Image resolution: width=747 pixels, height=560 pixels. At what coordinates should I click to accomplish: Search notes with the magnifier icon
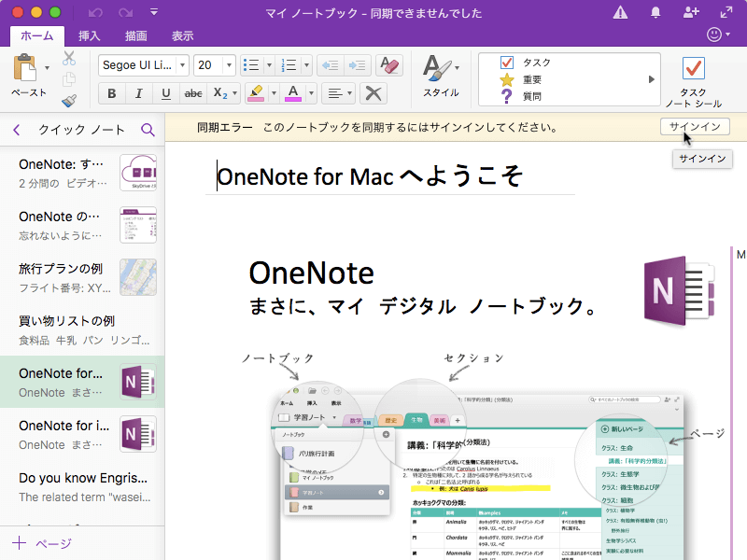tap(148, 130)
